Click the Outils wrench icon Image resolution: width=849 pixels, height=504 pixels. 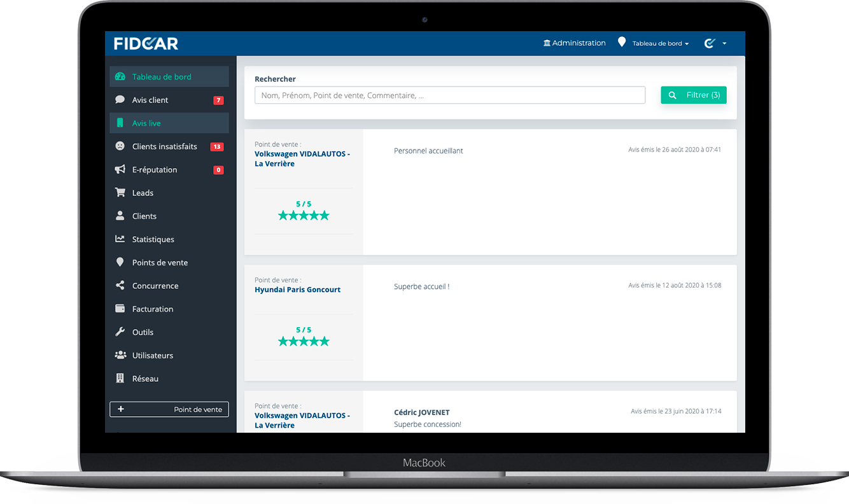coord(120,332)
